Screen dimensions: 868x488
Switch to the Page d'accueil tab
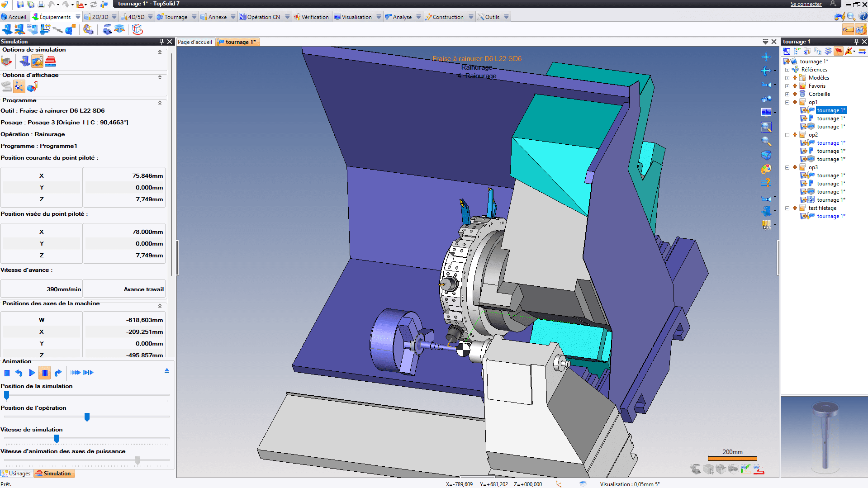(x=194, y=42)
